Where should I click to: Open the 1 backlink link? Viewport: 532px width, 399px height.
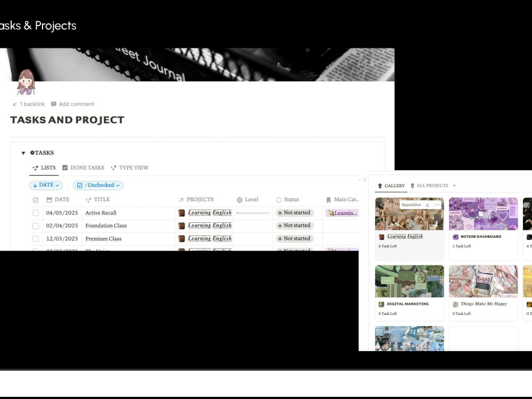[x=29, y=104]
